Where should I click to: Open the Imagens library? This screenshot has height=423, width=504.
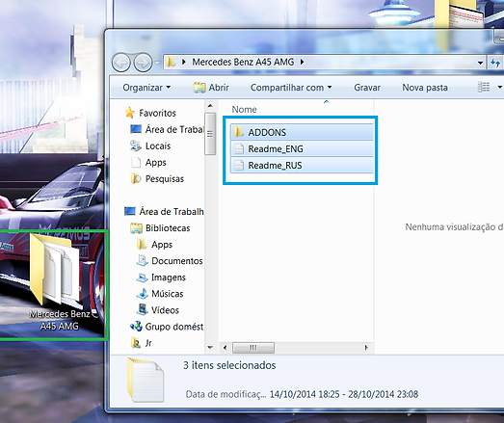point(161,278)
